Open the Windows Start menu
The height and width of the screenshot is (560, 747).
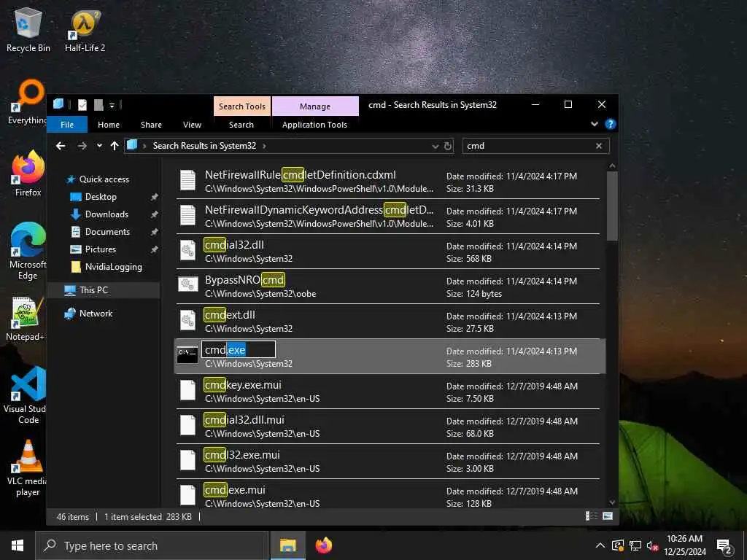(18, 545)
